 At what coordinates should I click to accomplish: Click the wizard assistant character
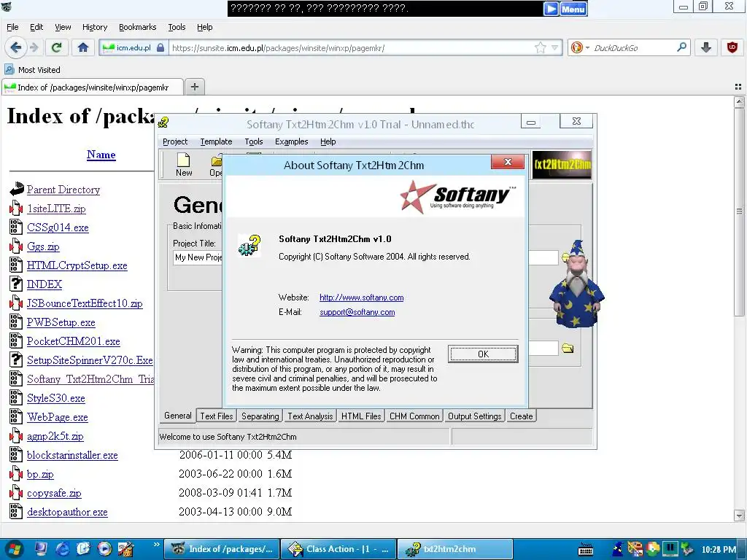tap(576, 284)
